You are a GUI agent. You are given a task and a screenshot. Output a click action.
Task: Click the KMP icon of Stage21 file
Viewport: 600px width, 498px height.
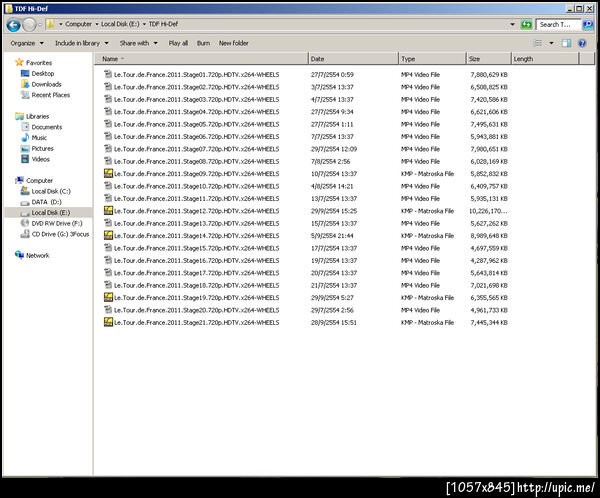click(108, 322)
